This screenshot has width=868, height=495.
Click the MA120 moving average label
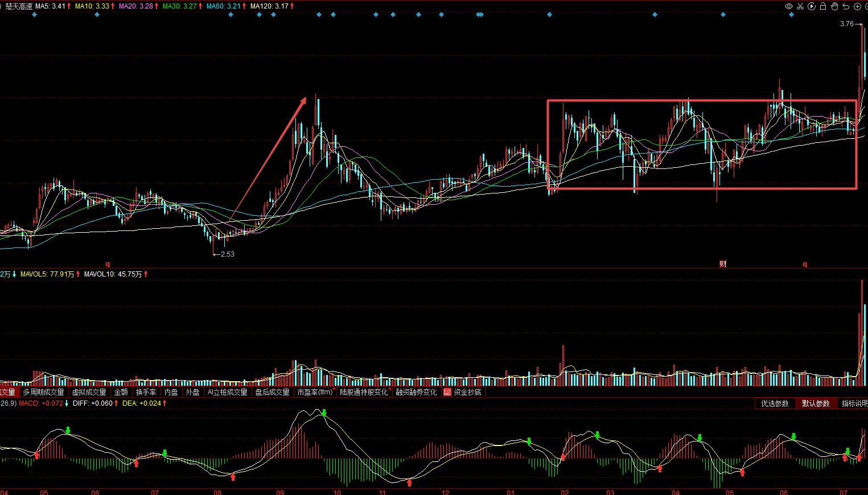[x=272, y=6]
